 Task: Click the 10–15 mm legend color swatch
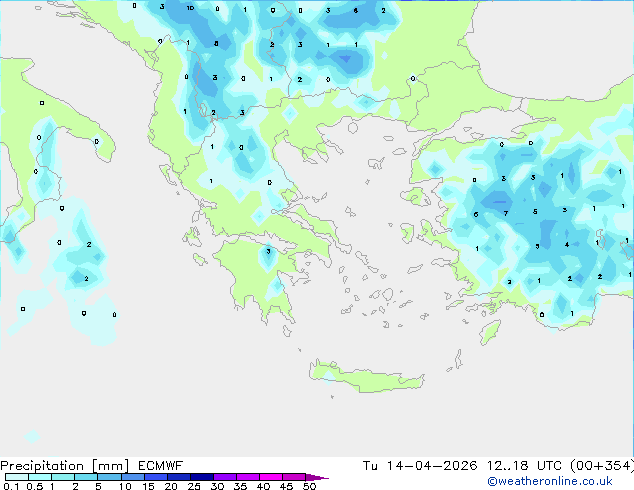pyautogui.click(x=132, y=477)
